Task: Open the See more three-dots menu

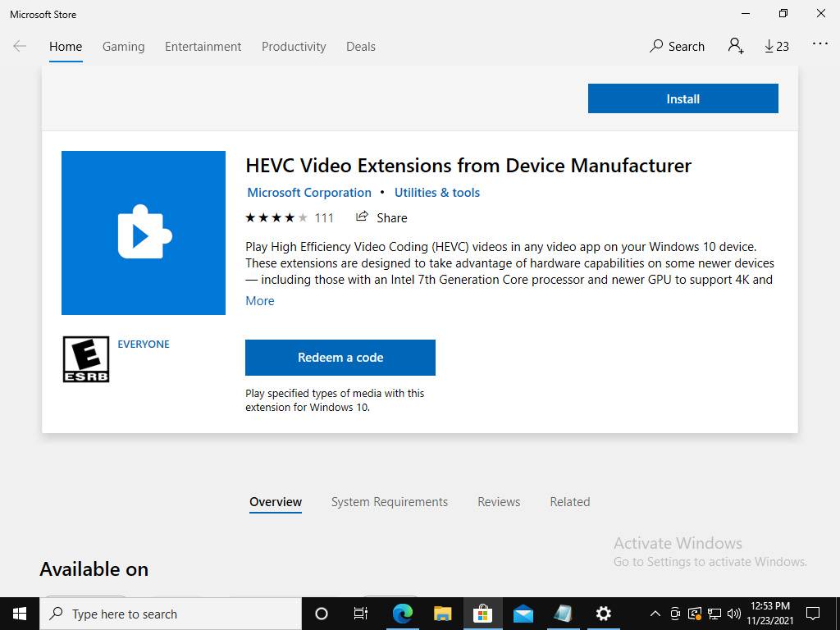Action: 819,44
